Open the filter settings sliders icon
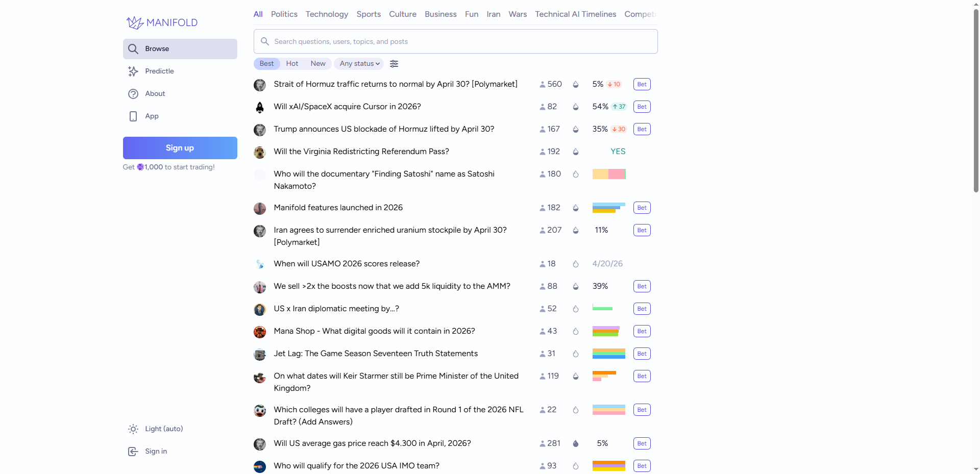 (394, 64)
